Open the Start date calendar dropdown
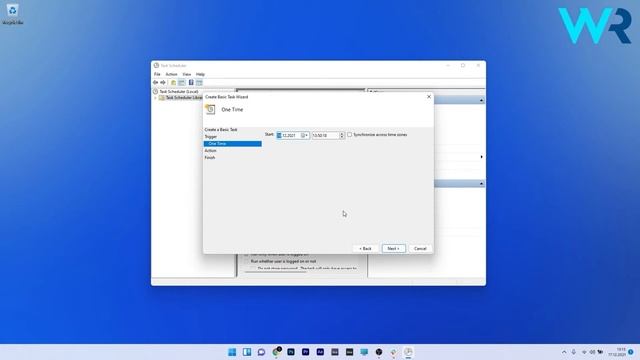Screen dimensions: 640x360 [305, 135]
